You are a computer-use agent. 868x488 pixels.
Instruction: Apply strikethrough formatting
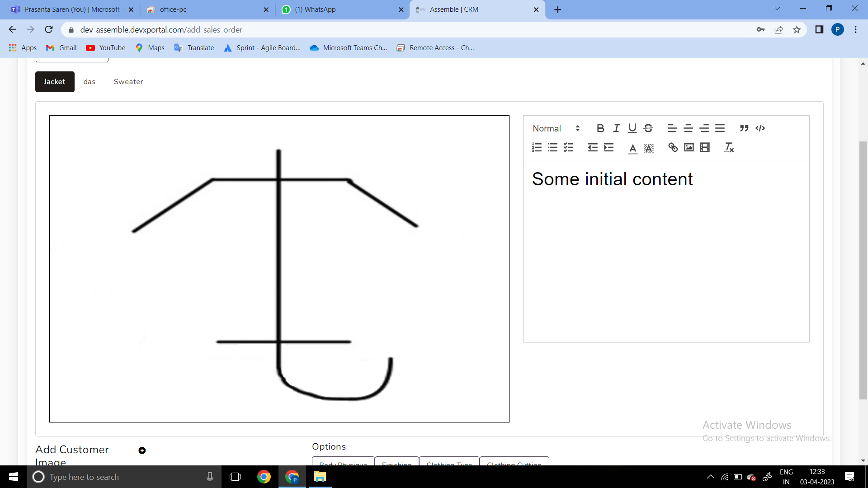click(x=648, y=128)
